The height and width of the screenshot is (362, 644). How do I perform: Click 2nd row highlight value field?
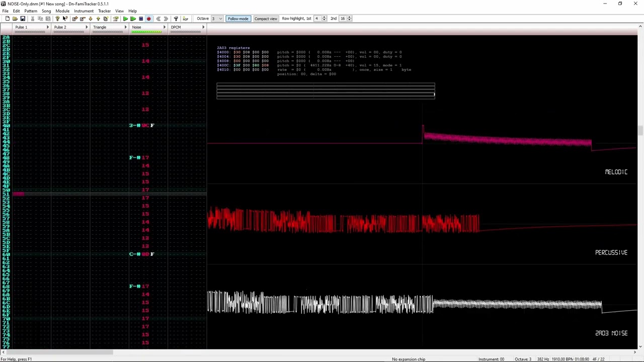[344, 19]
